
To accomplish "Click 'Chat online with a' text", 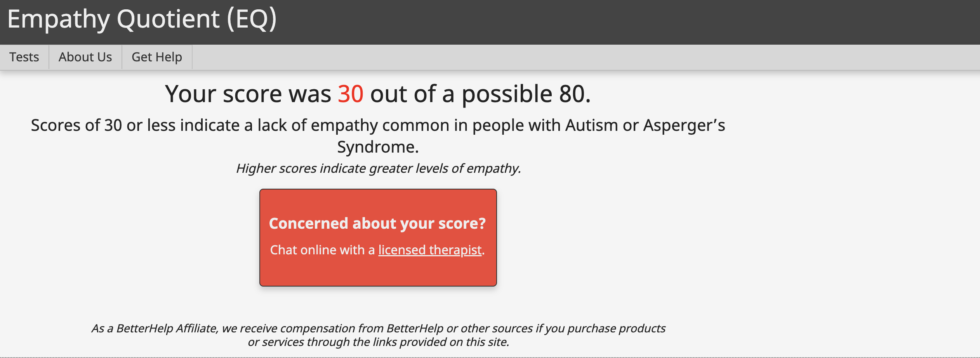I will point(322,250).
